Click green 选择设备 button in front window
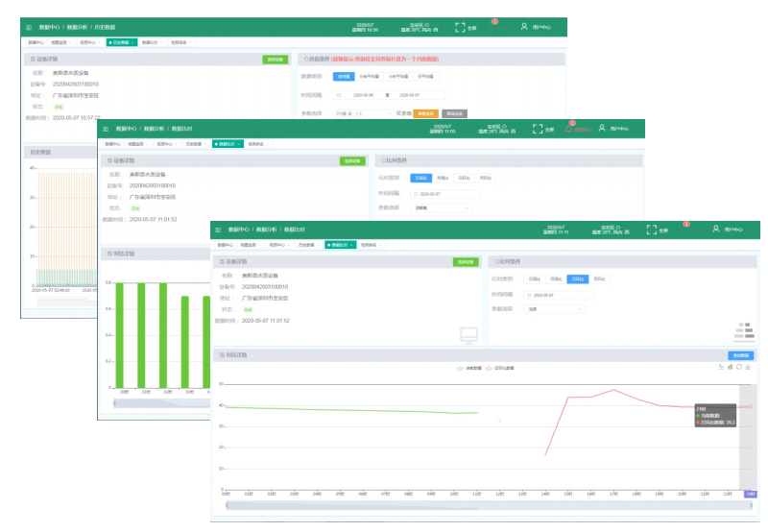This screenshot has height=532, width=768. [x=465, y=261]
